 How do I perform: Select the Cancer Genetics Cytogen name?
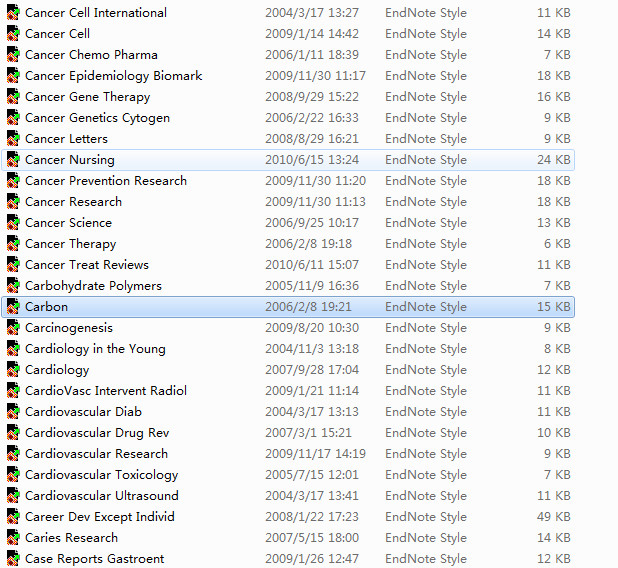tap(97, 118)
